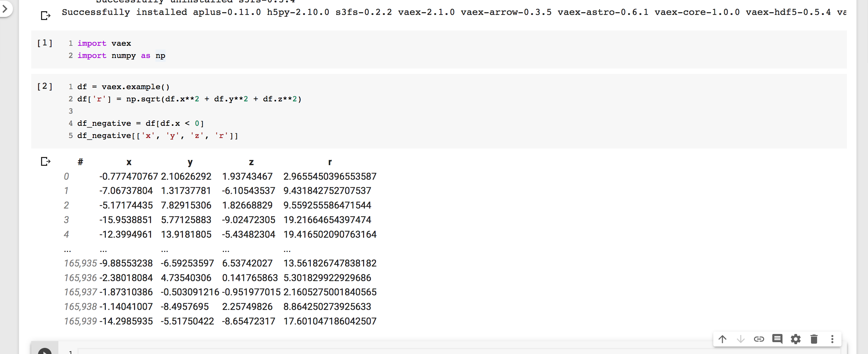Copy the link to this cell
The height and width of the screenshot is (354, 868).
[759, 339]
